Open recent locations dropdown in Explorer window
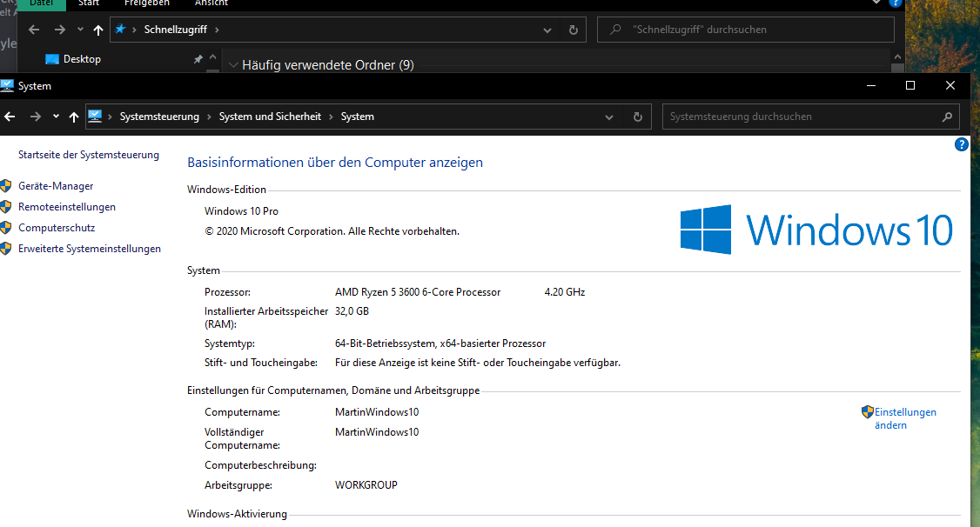Screen dimensions: 980x527 80,30
